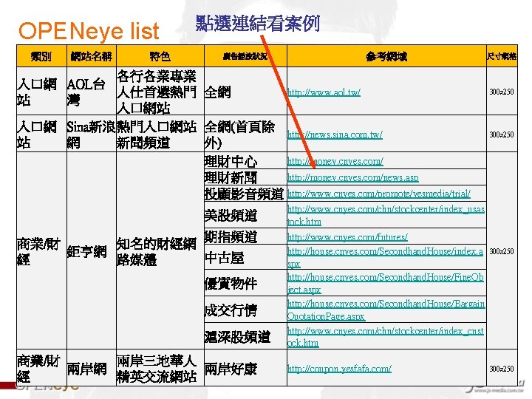The image size is (532, 399).
Task: Select the 參考網域 column header
Action: point(386,56)
